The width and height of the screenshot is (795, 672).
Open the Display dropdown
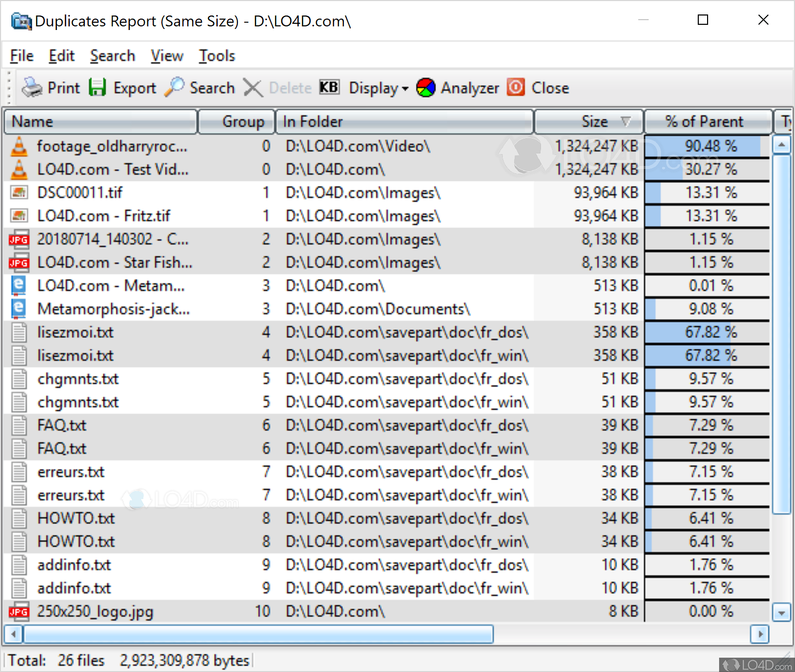pos(378,87)
